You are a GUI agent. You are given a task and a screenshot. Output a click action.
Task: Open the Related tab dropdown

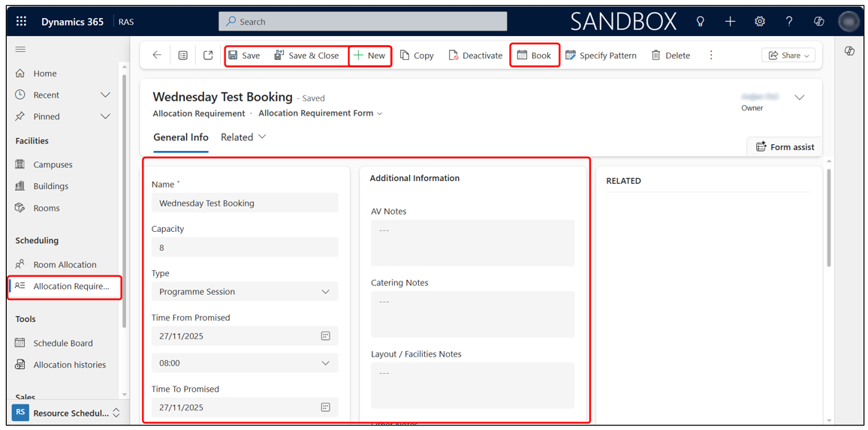tap(243, 137)
